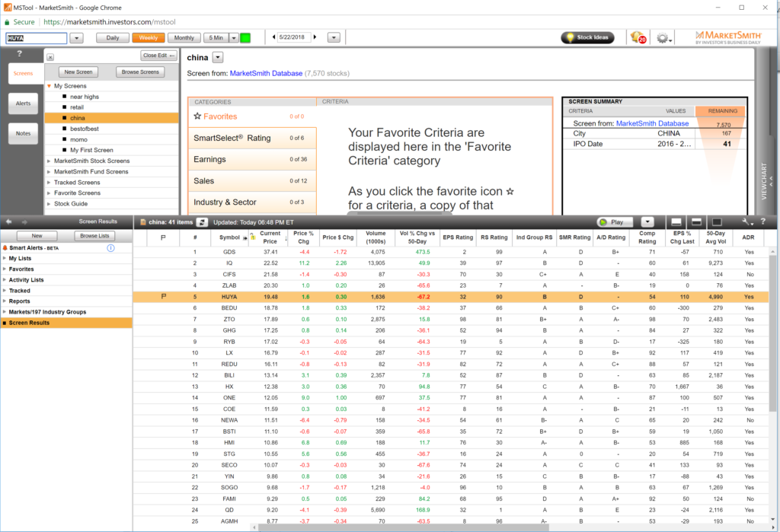Expand MarketSmith Fund Screens node
The height and width of the screenshot is (532, 780).
(x=49, y=171)
